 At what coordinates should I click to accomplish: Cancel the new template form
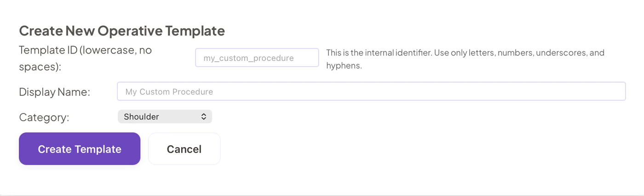pos(184,148)
